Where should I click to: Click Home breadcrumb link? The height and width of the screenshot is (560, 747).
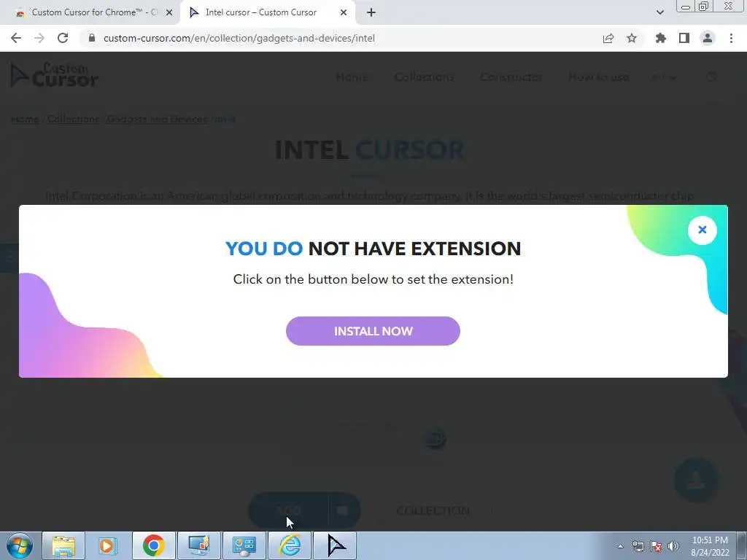25,119
